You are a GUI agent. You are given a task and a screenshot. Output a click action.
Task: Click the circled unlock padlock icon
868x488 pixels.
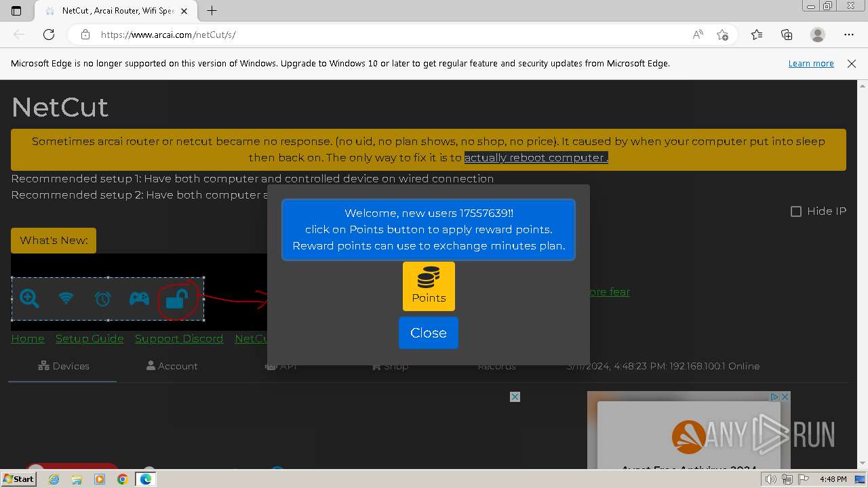click(176, 299)
